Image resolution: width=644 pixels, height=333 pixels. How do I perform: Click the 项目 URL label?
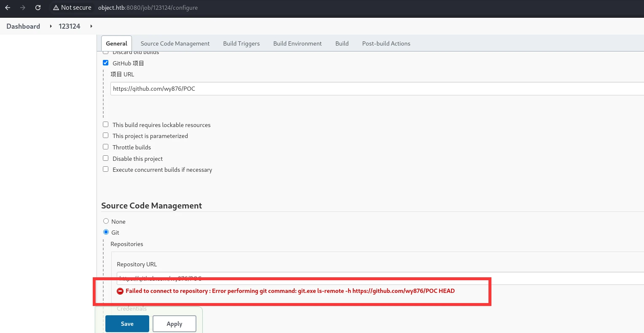122,74
